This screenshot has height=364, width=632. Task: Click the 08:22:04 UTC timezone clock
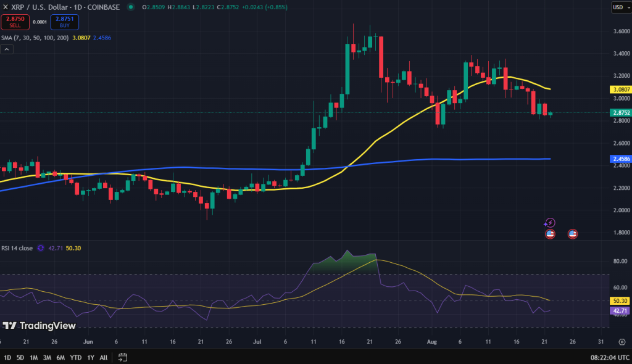pos(609,357)
